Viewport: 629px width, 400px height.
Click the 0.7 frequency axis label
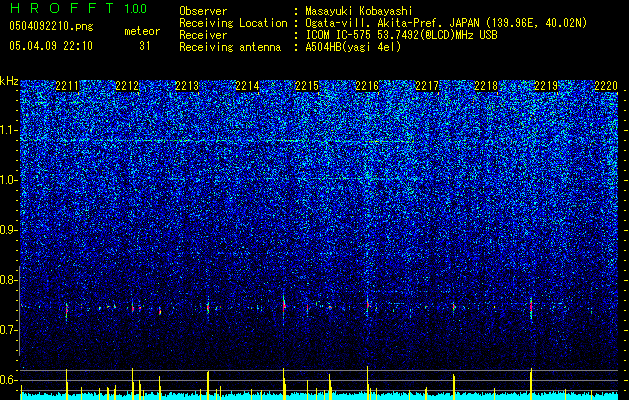pyautogui.click(x=7, y=330)
